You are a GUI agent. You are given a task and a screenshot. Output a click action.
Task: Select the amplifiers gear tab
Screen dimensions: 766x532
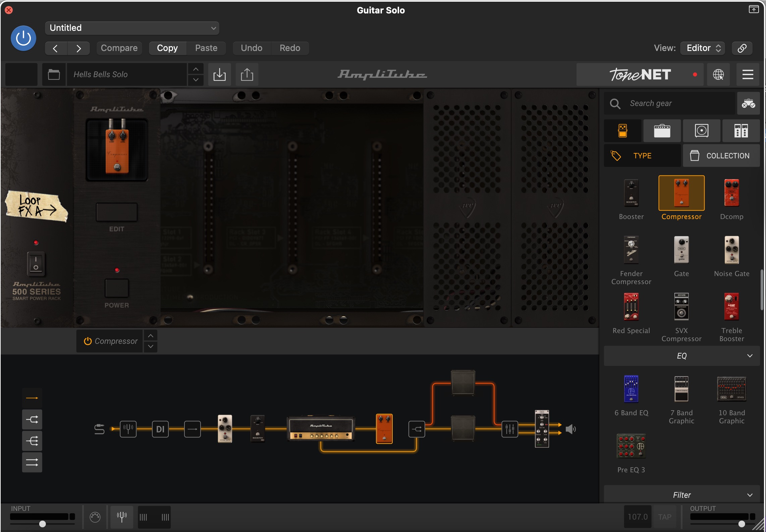pyautogui.click(x=662, y=131)
